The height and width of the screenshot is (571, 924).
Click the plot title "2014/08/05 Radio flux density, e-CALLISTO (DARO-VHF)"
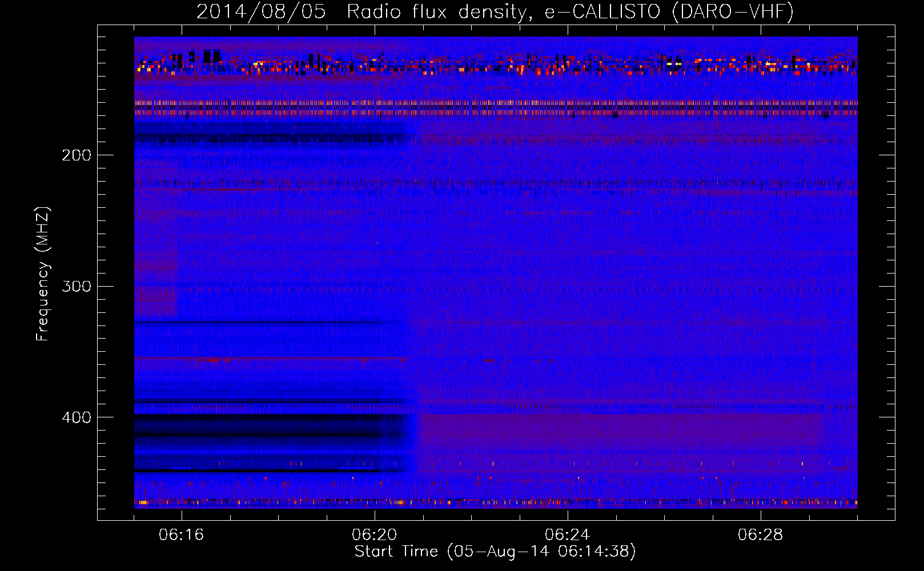495,11
